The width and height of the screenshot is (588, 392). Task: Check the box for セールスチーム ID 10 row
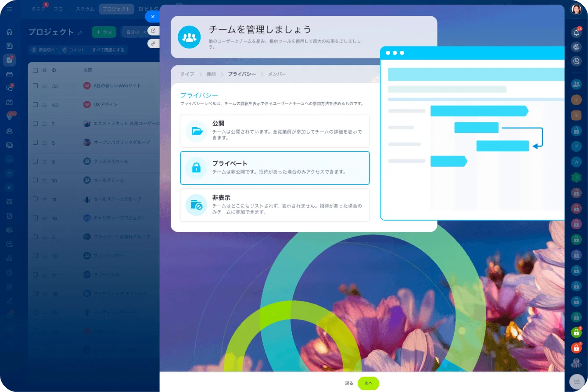[35, 180]
